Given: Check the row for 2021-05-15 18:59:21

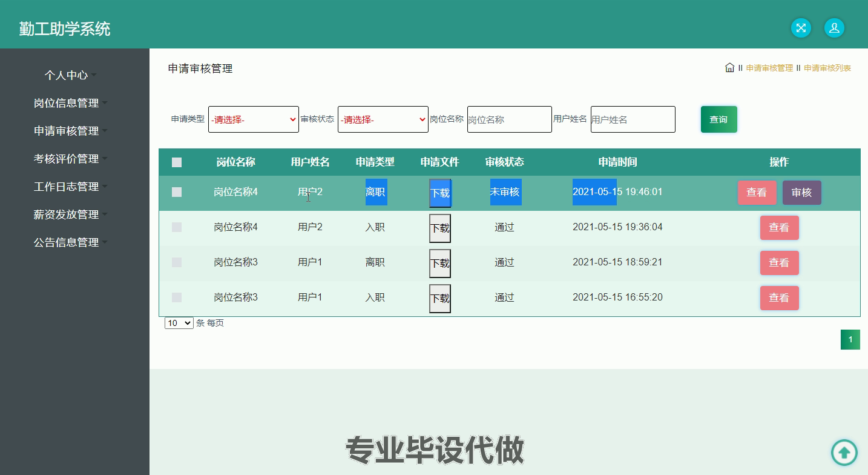Looking at the screenshot, I should tap(177, 262).
